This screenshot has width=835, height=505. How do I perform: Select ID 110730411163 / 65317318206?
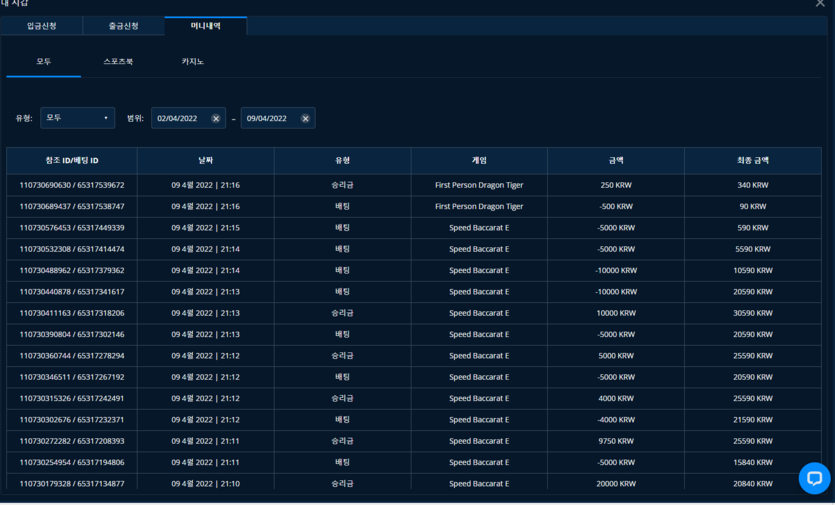(x=72, y=313)
